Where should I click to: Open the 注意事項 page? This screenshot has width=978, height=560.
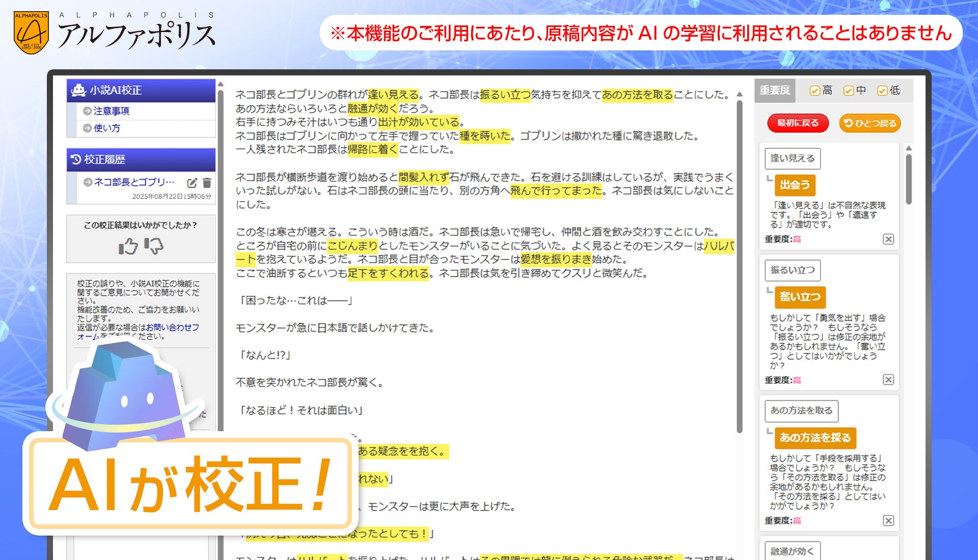coord(111,110)
